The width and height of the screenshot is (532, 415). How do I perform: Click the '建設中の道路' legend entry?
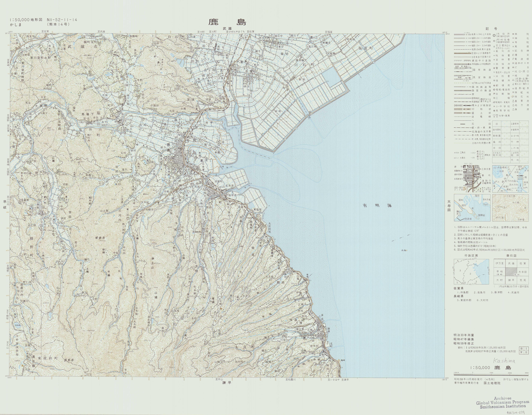click(x=481, y=61)
